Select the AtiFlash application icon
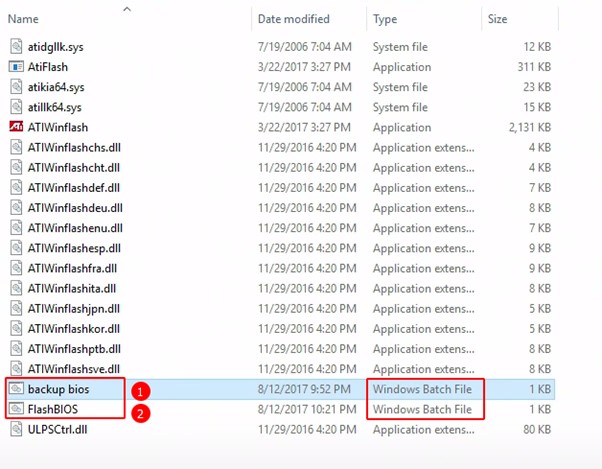 (x=16, y=67)
